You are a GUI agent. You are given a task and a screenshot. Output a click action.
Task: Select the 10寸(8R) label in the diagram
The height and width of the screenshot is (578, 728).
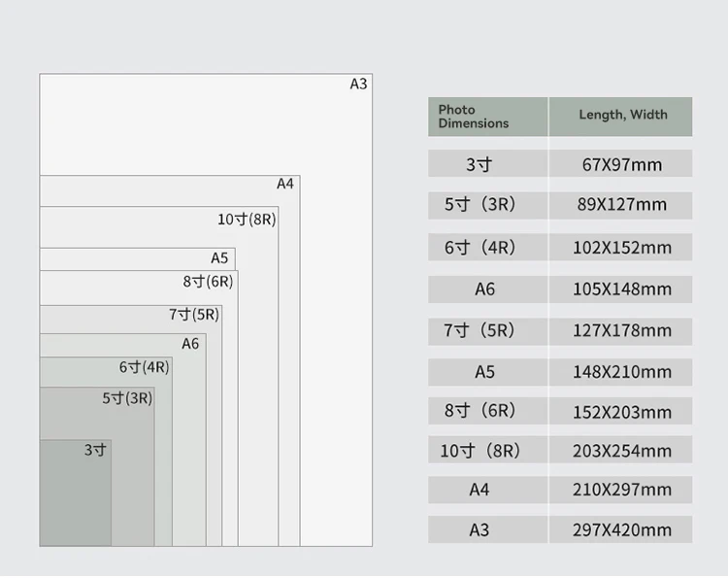click(247, 220)
